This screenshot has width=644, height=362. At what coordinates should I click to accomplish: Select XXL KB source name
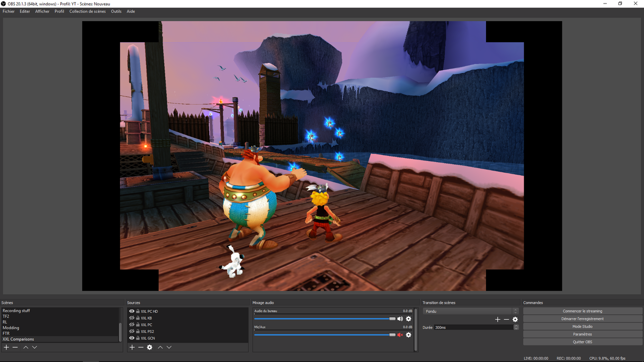[x=146, y=318]
